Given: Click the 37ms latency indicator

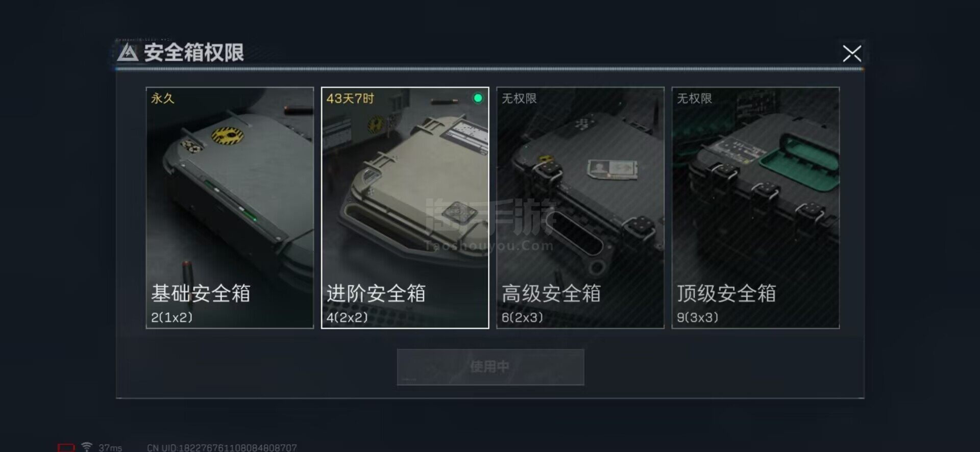Looking at the screenshot, I should pos(110,447).
